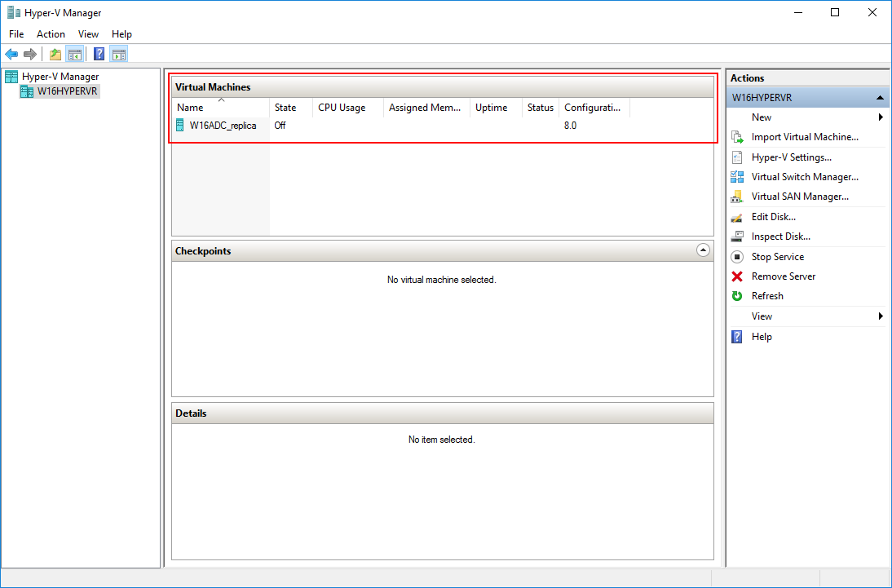Sort by the Assigned Memory column header
The height and width of the screenshot is (588, 892).
[x=426, y=108]
